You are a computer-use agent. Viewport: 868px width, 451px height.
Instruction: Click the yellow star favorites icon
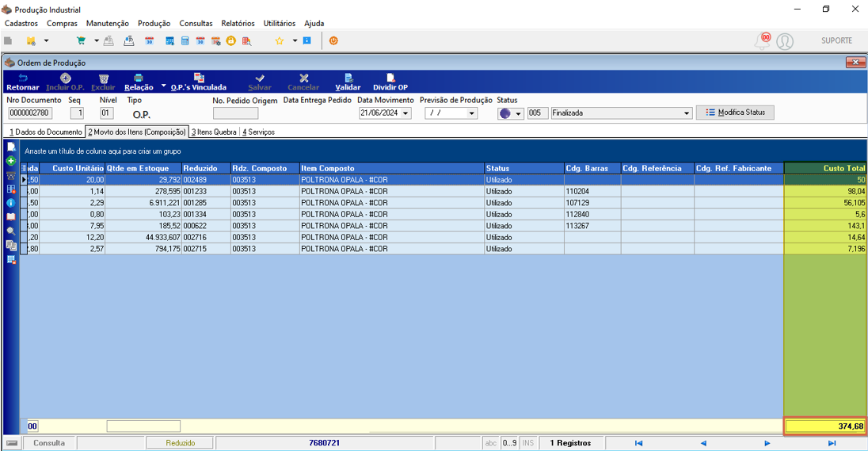280,40
